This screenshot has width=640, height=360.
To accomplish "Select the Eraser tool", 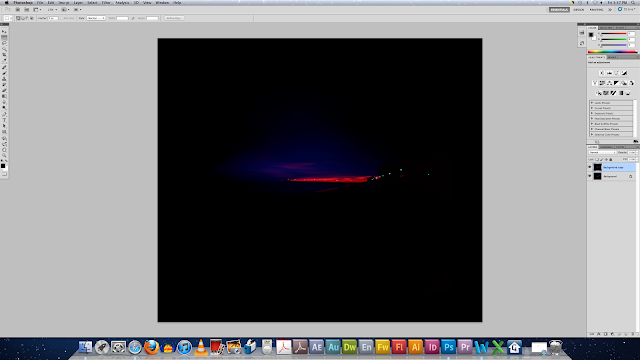I will click(x=4, y=90).
